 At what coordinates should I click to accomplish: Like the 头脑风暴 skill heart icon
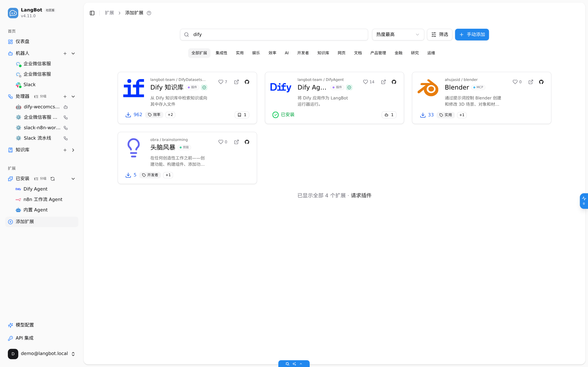[x=221, y=142]
